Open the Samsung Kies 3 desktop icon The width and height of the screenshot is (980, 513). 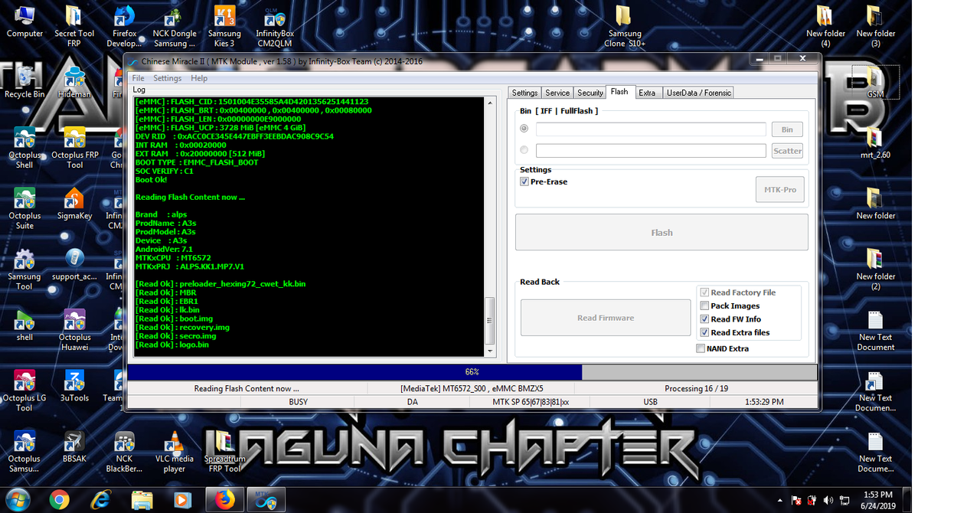coord(224,26)
